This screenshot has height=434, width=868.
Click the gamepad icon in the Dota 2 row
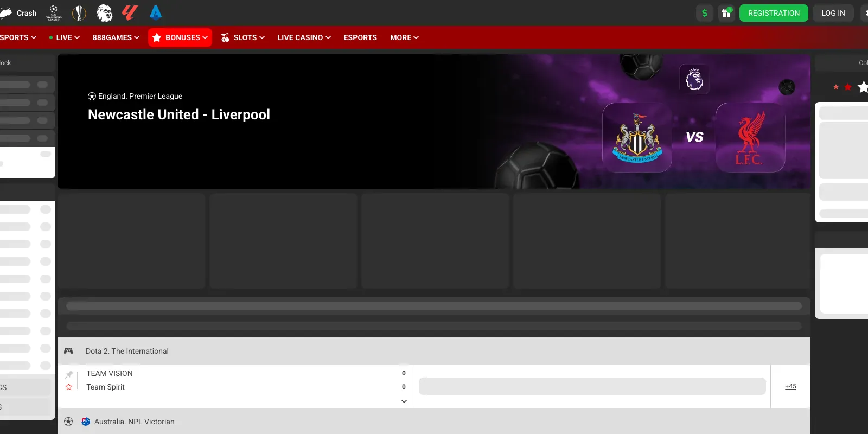[68, 351]
